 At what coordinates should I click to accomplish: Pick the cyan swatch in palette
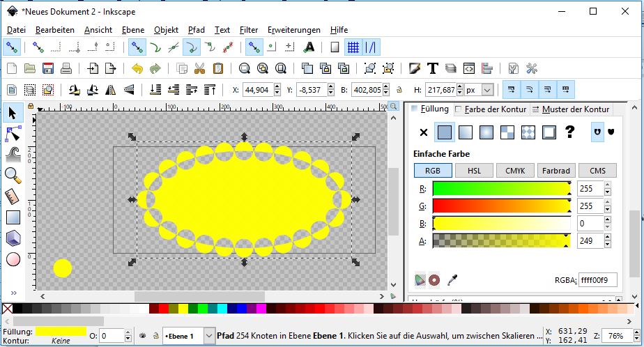(x=222, y=309)
